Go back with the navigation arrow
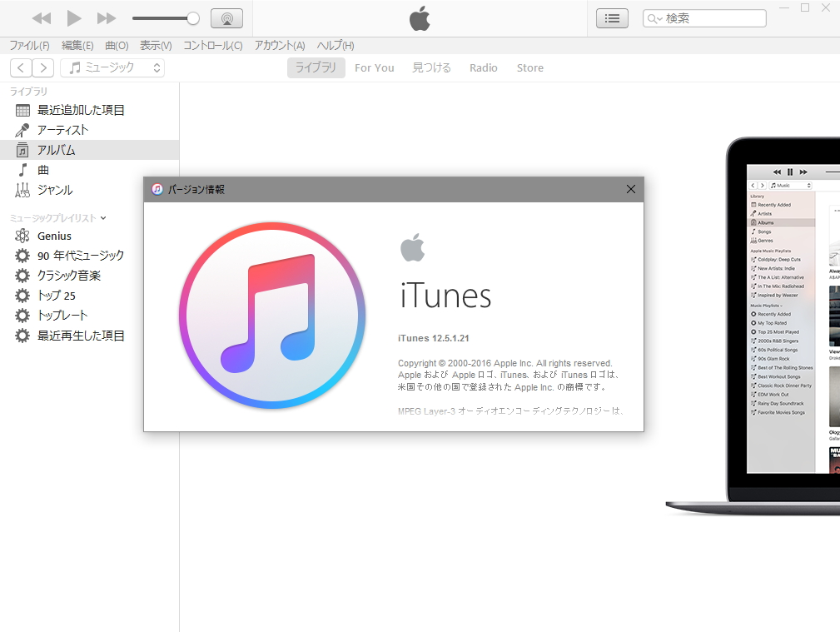The image size is (840, 632). tap(21, 67)
